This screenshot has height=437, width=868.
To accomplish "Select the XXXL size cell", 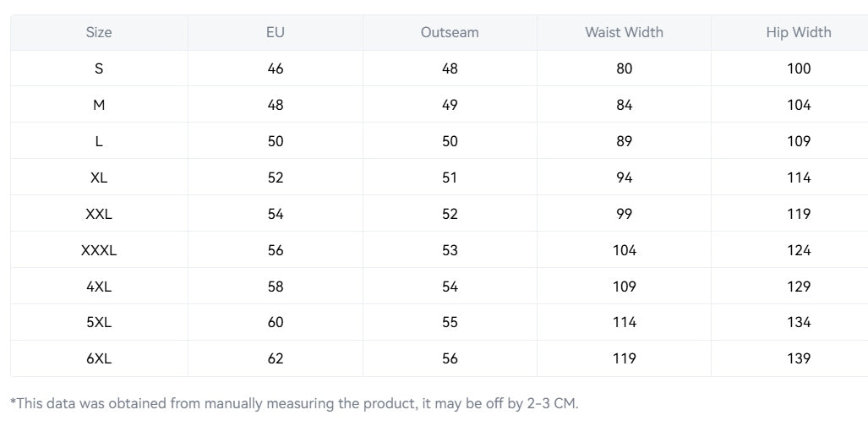I will pos(99,250).
